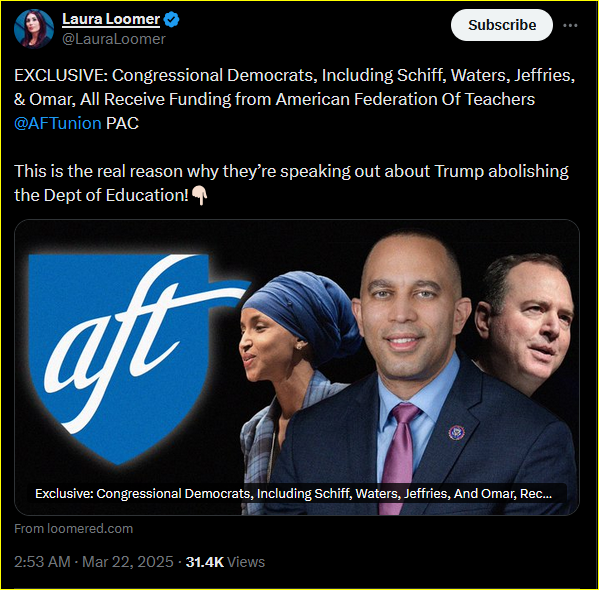Click the 2:53 AM post timestamp
Image resolution: width=599 pixels, height=590 pixels.
tap(42, 562)
